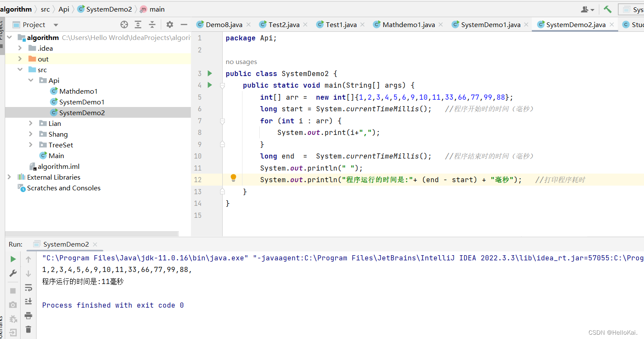Viewport: 644px width, 339px height.
Task: Close the Test1.java tab
Action: coord(362,25)
